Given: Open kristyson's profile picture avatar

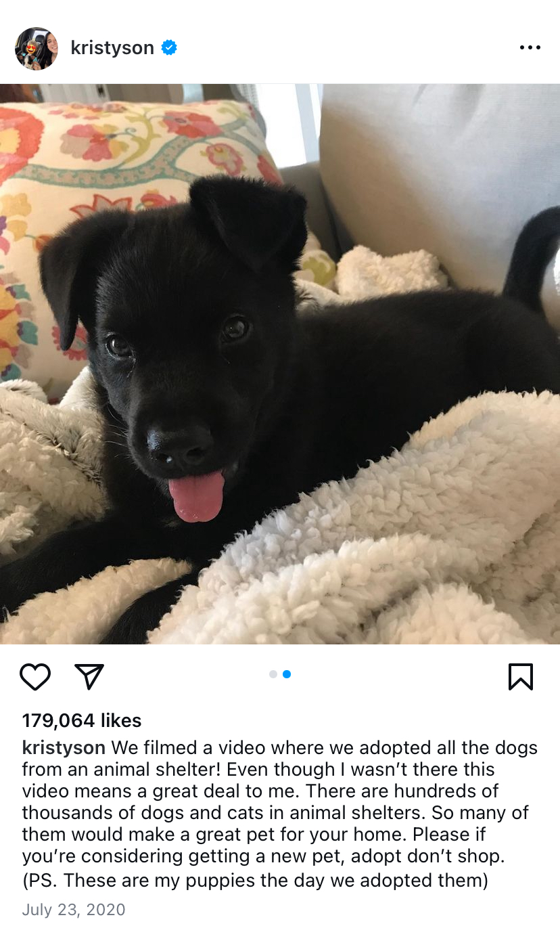Looking at the screenshot, I should pyautogui.click(x=37, y=48).
